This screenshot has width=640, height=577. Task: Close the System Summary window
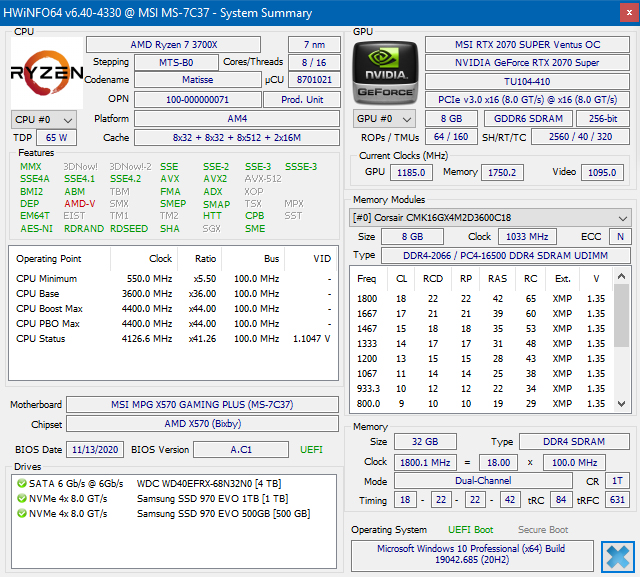(629, 13)
